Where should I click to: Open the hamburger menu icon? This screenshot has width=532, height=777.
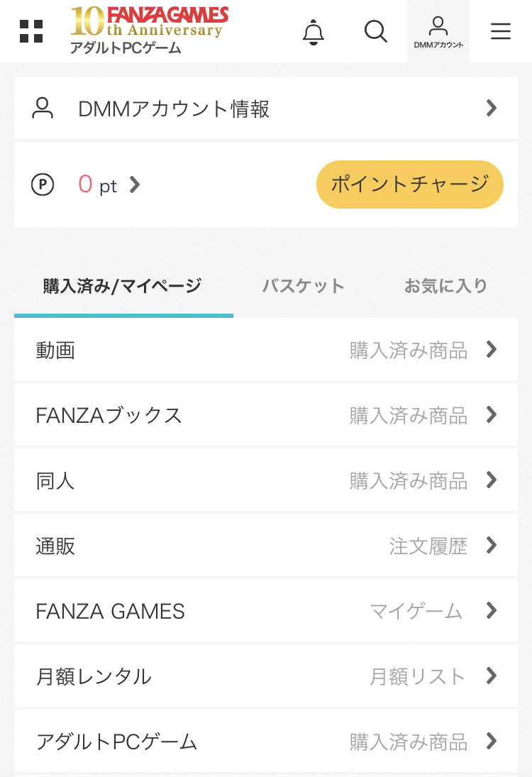click(501, 31)
